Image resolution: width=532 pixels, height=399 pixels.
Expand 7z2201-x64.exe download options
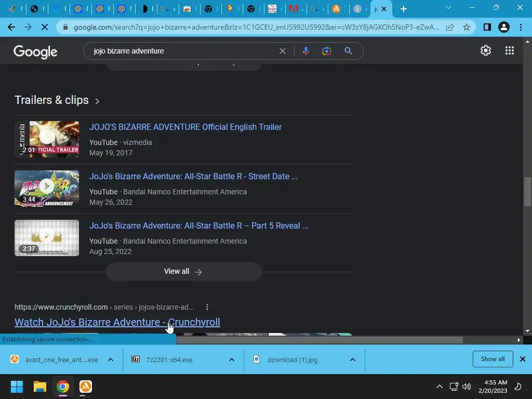pos(232,360)
